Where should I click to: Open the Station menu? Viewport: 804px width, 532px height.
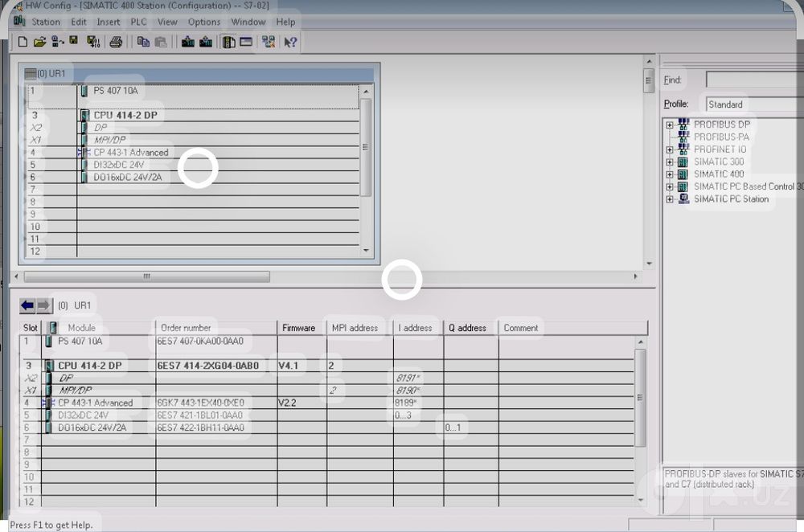[x=46, y=22]
